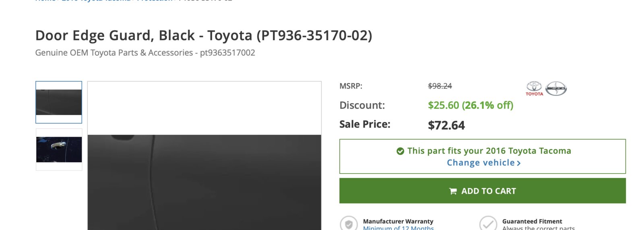Open the Minimum of 12 Months warranty link
Screen dimensions: 644x230
[x=398, y=228]
